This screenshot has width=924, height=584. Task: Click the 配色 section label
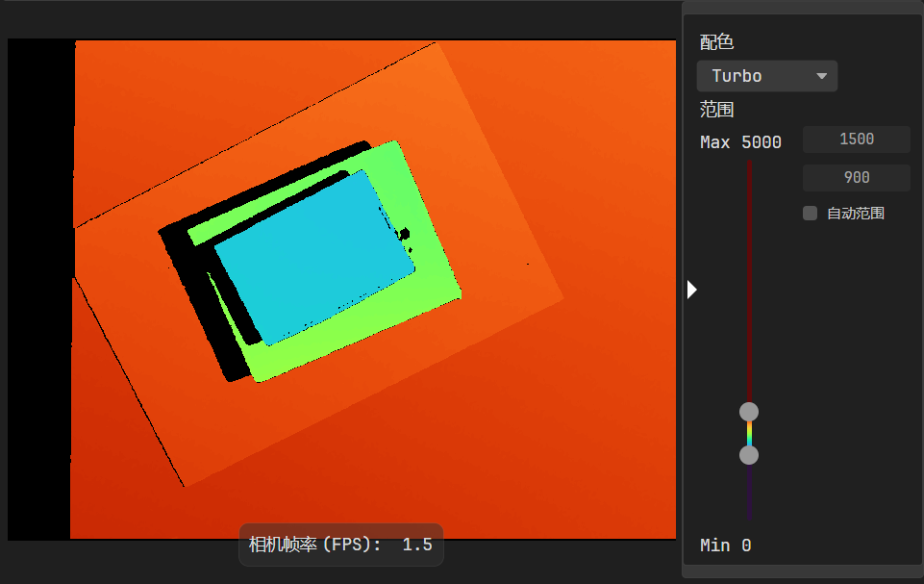pyautogui.click(x=716, y=41)
